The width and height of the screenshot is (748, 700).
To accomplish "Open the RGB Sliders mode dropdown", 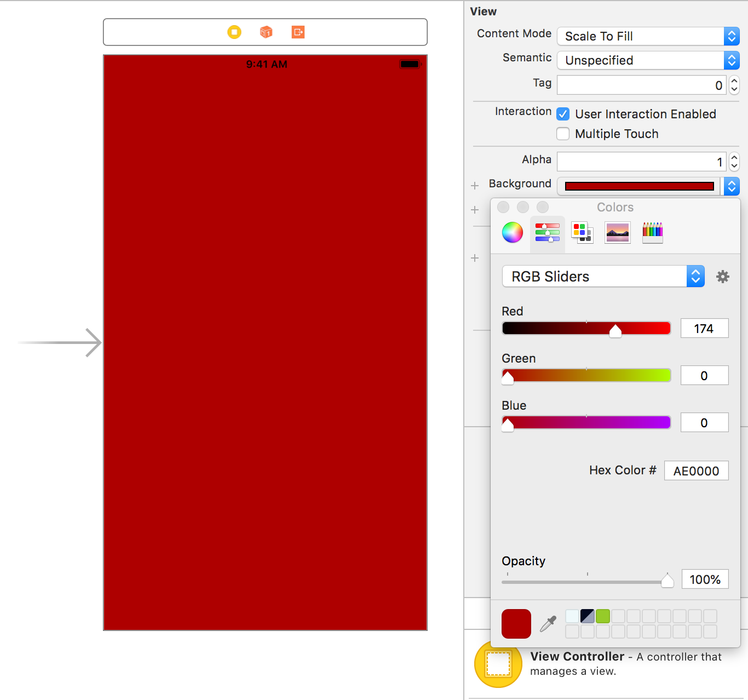I will (x=603, y=277).
